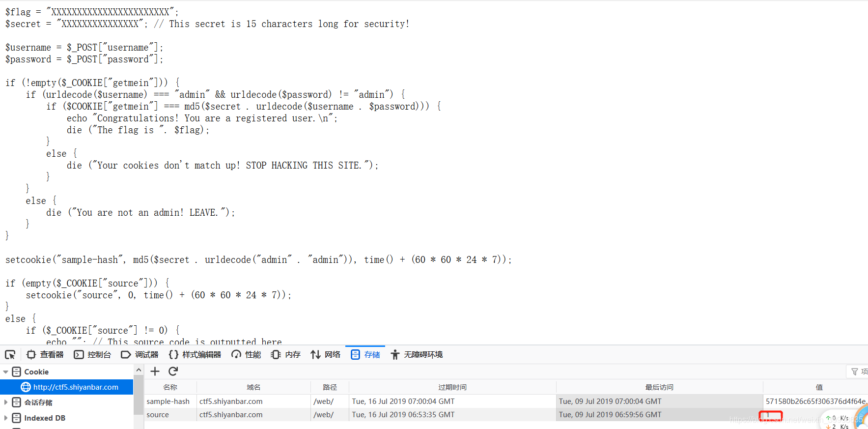Image resolution: width=868 pixels, height=429 pixels.
Task: Expand the 会话存储 session storage node
Action: (5, 402)
